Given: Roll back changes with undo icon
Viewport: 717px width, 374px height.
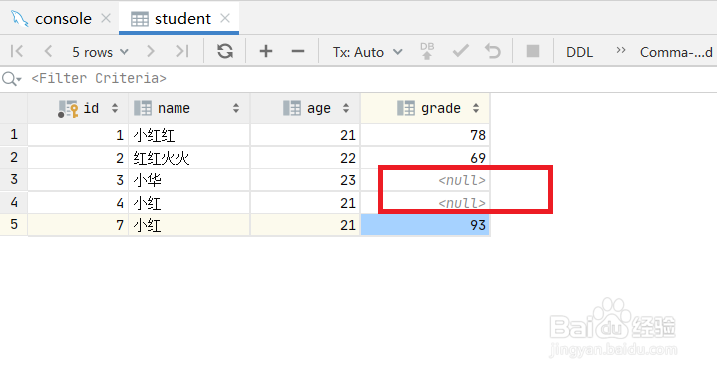Looking at the screenshot, I should [x=492, y=51].
